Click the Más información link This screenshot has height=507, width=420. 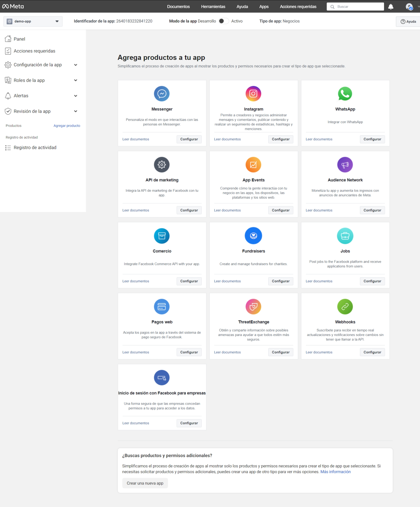335,472
